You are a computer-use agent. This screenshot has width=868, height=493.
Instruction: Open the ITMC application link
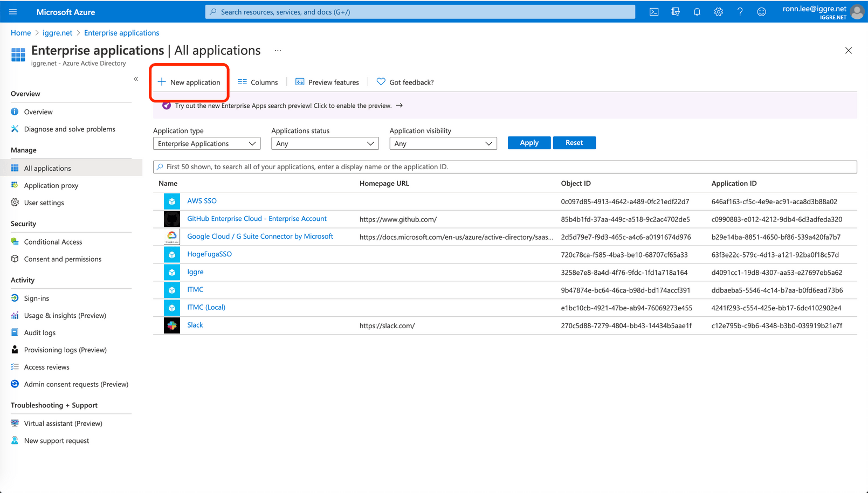tap(195, 290)
